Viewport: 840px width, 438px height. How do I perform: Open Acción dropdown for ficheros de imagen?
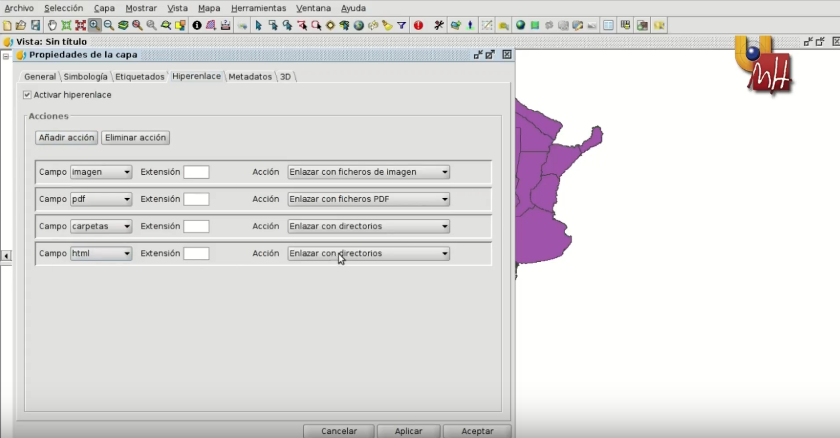(368, 172)
